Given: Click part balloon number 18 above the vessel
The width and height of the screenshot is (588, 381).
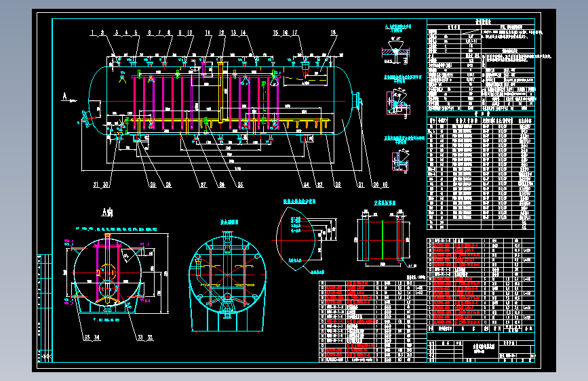Looking at the screenshot, I should (333, 33).
